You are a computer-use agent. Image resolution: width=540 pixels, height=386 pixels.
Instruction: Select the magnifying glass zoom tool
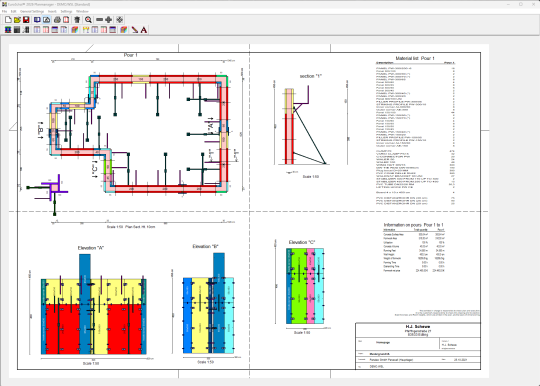[x=88, y=20]
